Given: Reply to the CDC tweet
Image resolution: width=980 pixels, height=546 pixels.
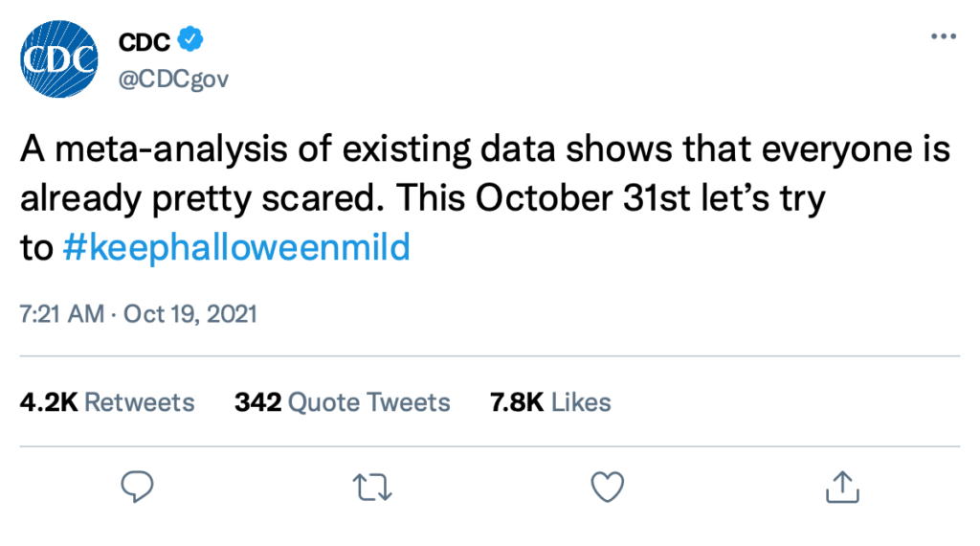Looking at the screenshot, I should click(139, 487).
